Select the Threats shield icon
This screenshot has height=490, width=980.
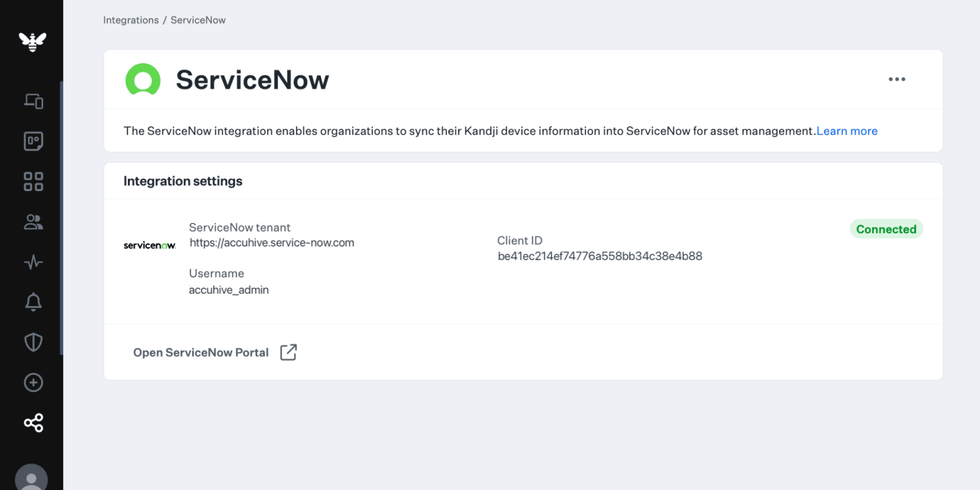click(33, 342)
